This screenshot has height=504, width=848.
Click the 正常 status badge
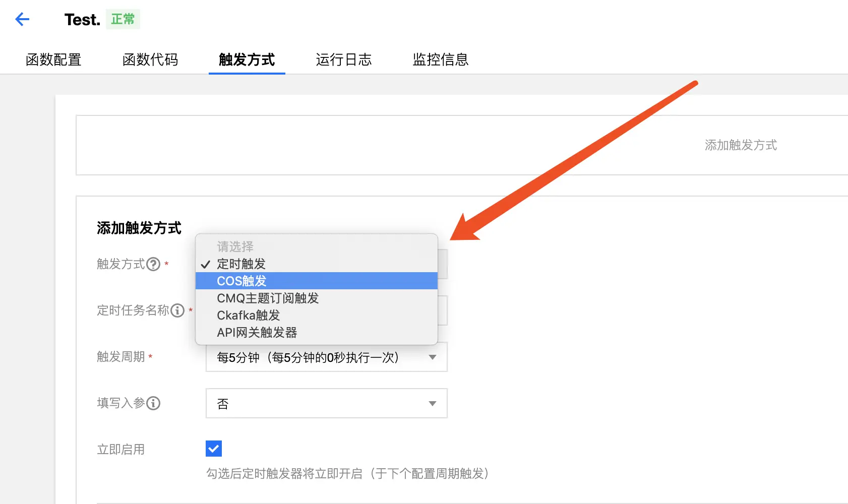coord(123,18)
